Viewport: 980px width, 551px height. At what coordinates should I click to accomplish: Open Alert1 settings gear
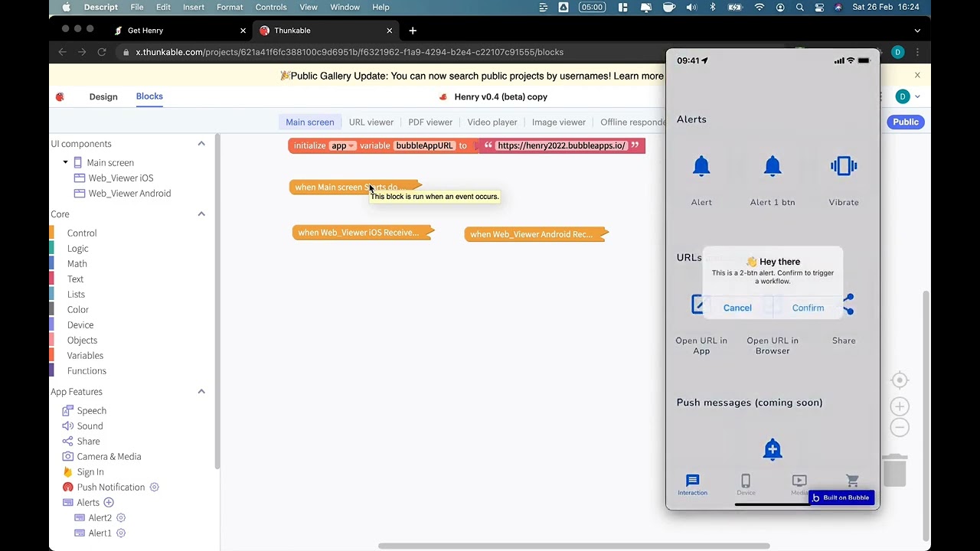pyautogui.click(x=121, y=533)
